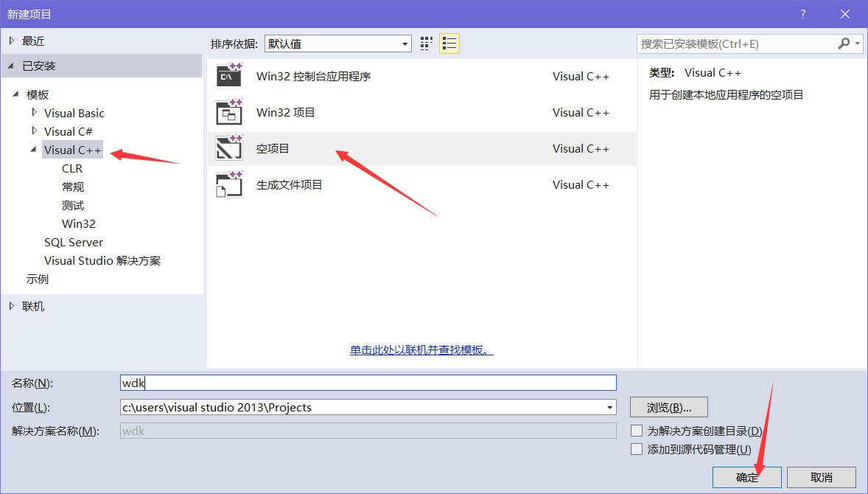Image resolution: width=868 pixels, height=494 pixels.
Task: Select Visual C++ in template tree
Action: [72, 150]
